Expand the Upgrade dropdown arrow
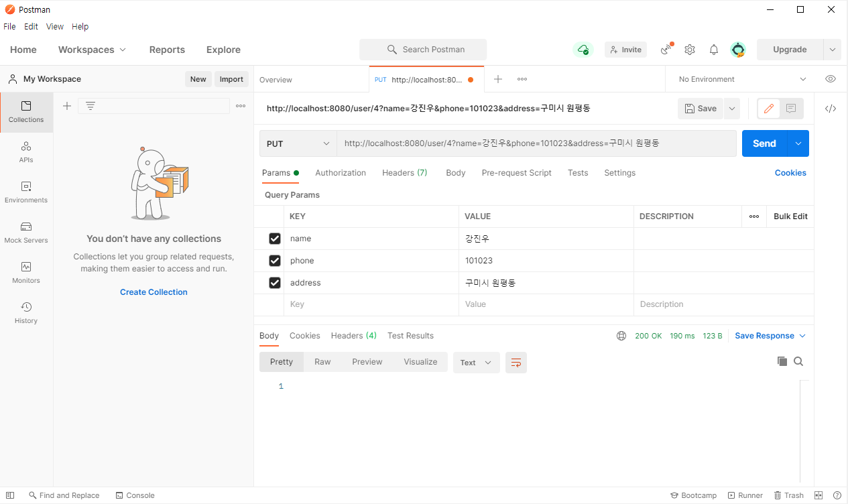The height and width of the screenshot is (504, 848). click(833, 50)
